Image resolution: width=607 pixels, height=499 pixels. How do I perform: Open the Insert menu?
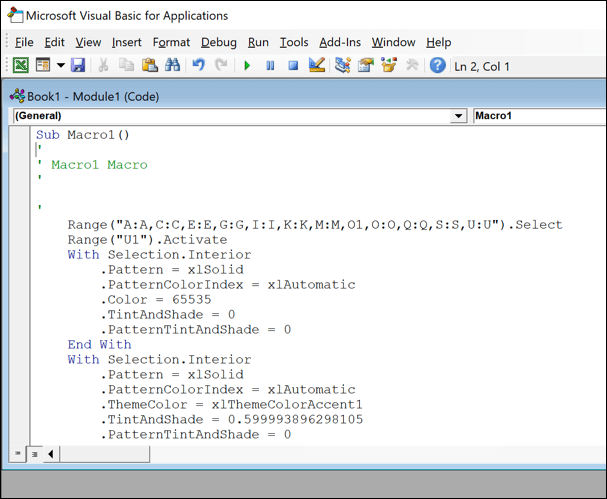point(127,42)
